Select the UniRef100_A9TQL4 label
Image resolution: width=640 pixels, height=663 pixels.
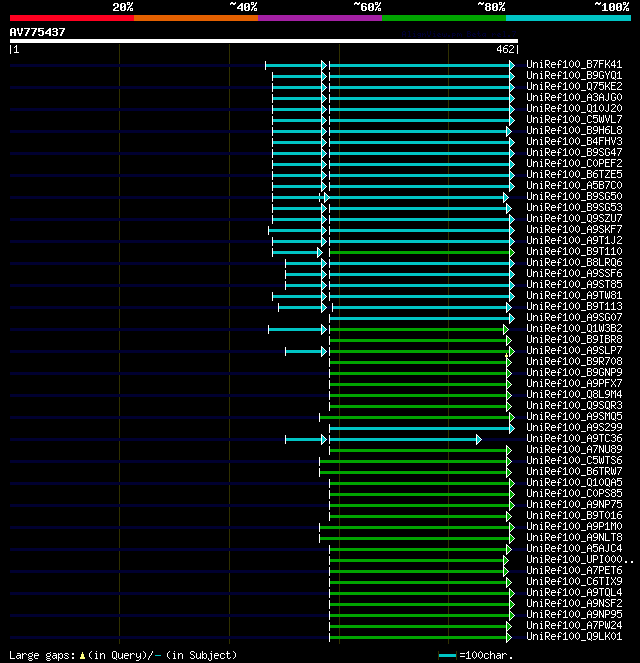click(x=574, y=592)
